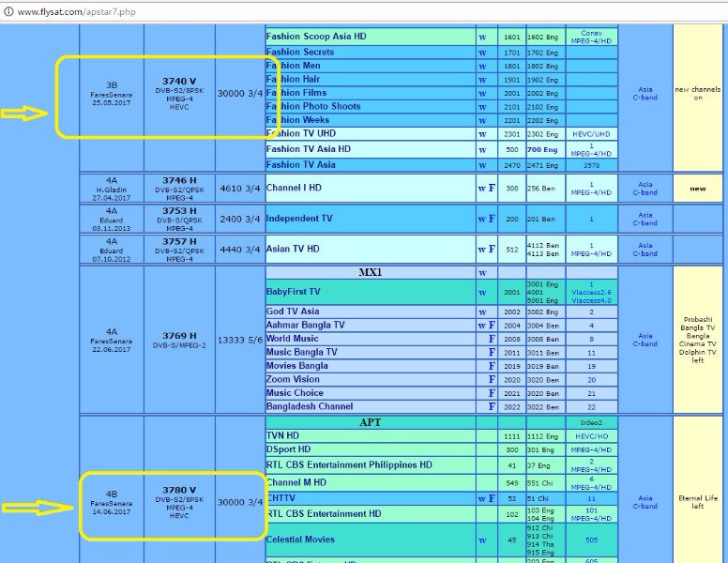Screen dimensions: 728x563
Task: Click the APT package header
Action: [370, 422]
